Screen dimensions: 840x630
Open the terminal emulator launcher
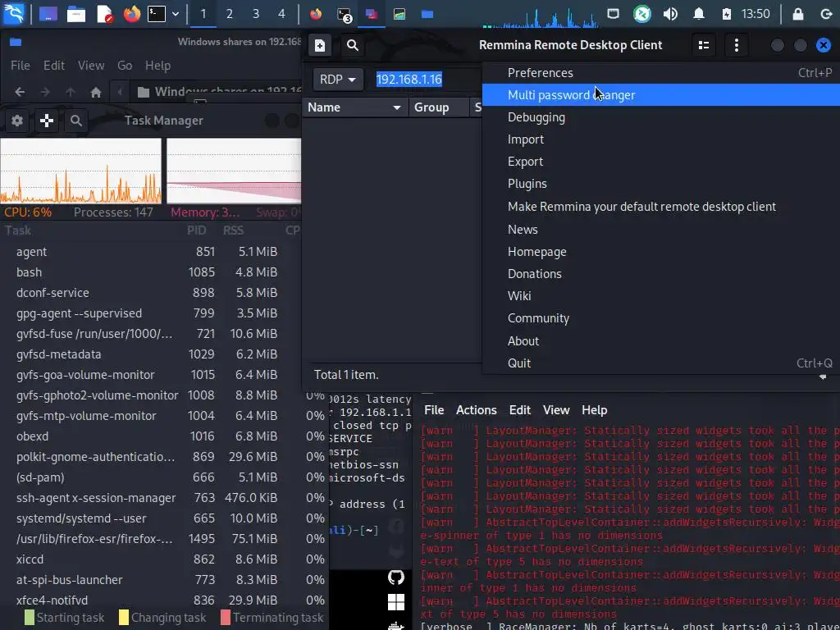click(x=157, y=14)
